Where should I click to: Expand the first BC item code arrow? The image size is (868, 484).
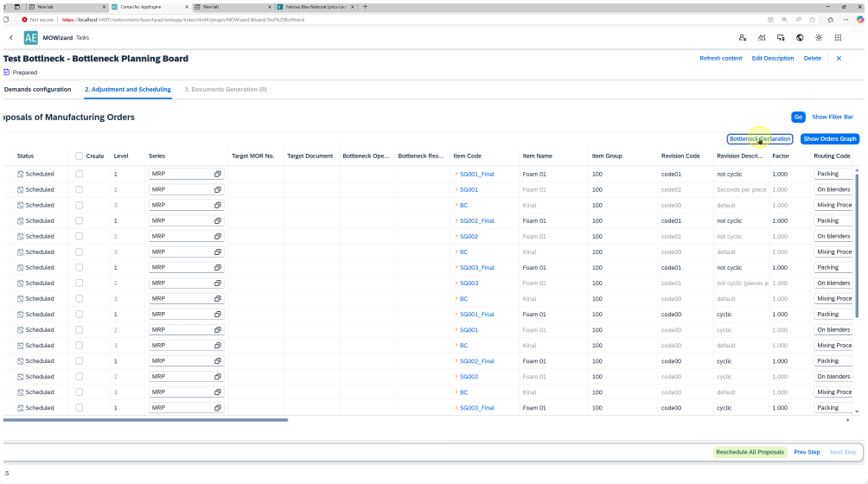(x=456, y=205)
